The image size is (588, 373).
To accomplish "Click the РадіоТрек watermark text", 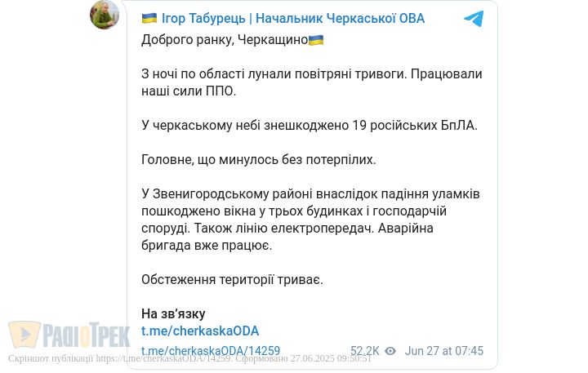I will tap(86, 335).
